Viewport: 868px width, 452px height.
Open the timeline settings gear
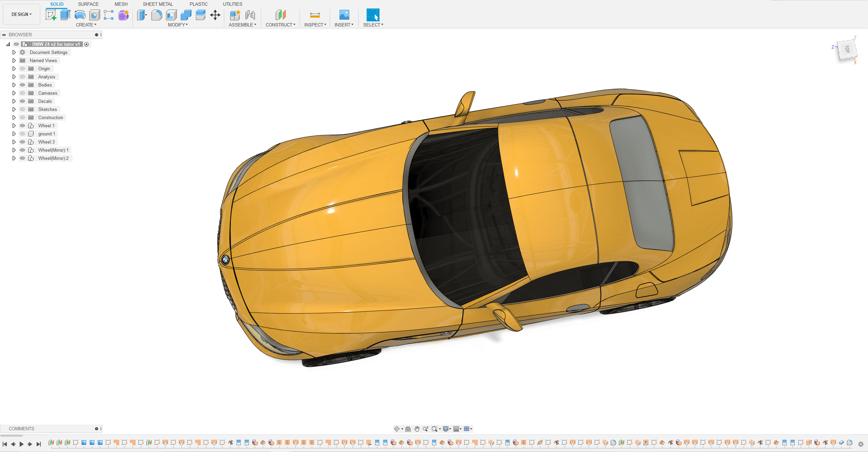861,444
